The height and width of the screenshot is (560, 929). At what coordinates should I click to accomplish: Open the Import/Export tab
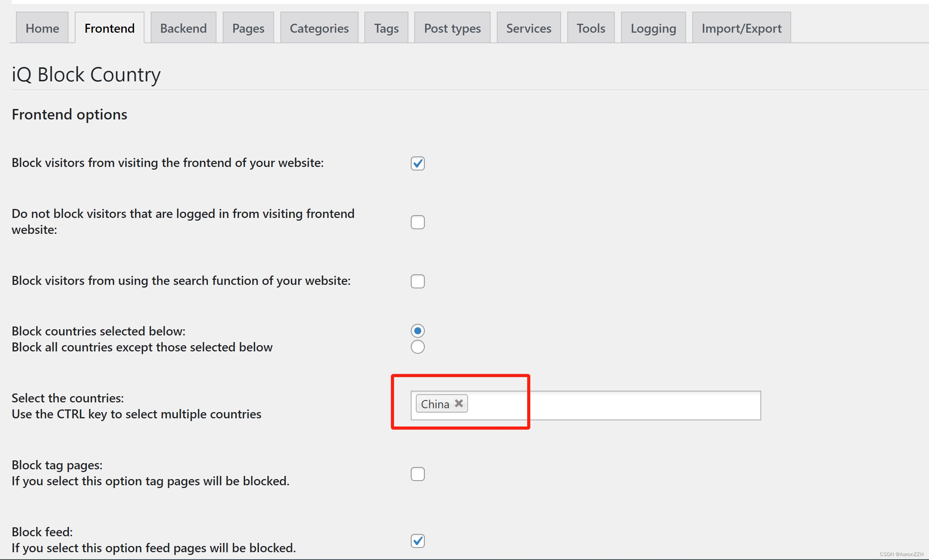tap(742, 28)
